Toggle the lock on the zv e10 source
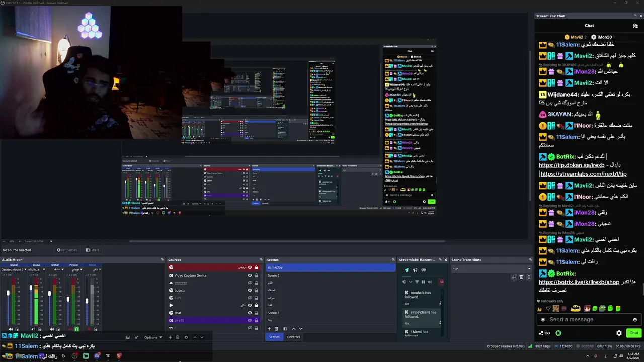The image size is (644, 362). (x=256, y=320)
